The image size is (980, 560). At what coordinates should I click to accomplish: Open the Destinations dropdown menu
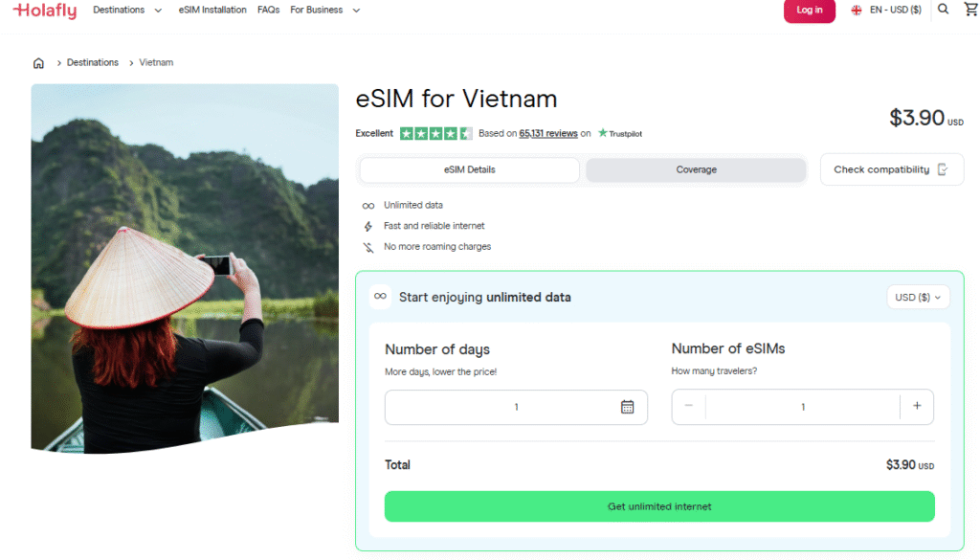pos(124,10)
